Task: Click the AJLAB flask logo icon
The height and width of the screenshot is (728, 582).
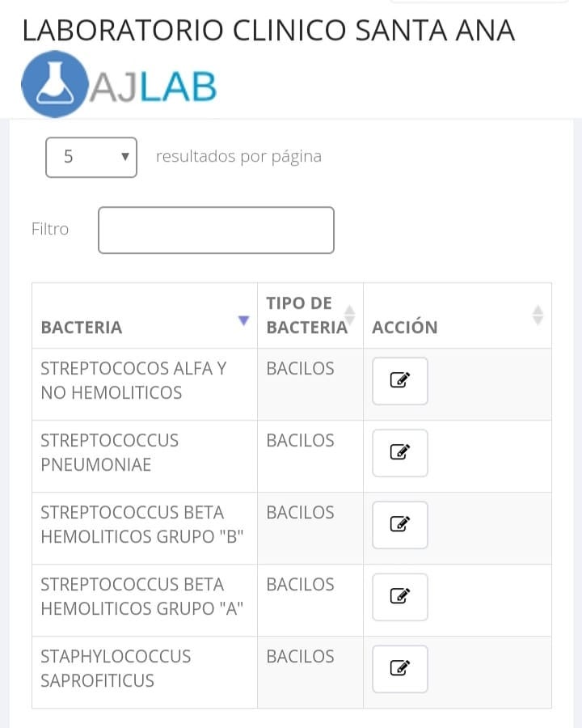Action: tap(55, 83)
